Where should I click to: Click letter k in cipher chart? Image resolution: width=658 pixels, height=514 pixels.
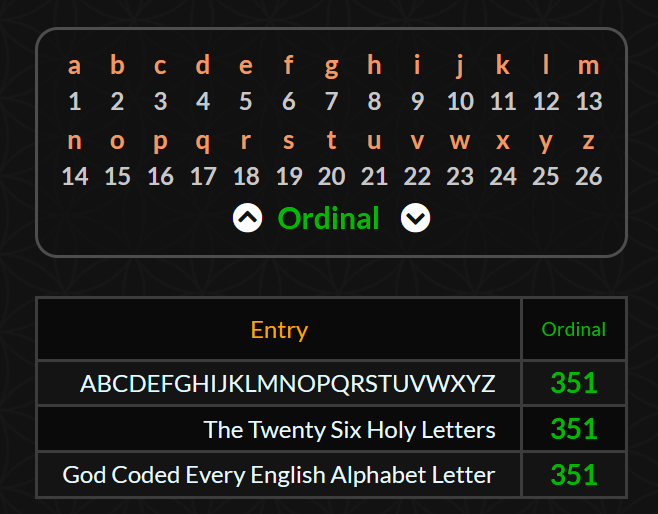click(x=503, y=65)
